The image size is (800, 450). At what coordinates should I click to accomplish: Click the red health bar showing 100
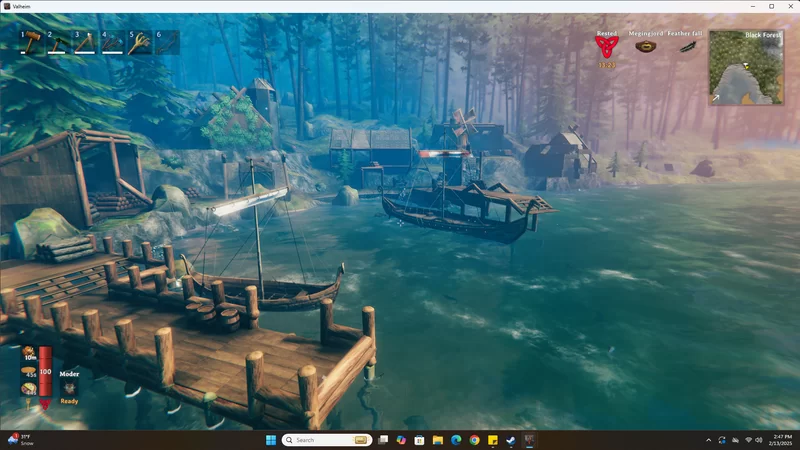(45, 371)
